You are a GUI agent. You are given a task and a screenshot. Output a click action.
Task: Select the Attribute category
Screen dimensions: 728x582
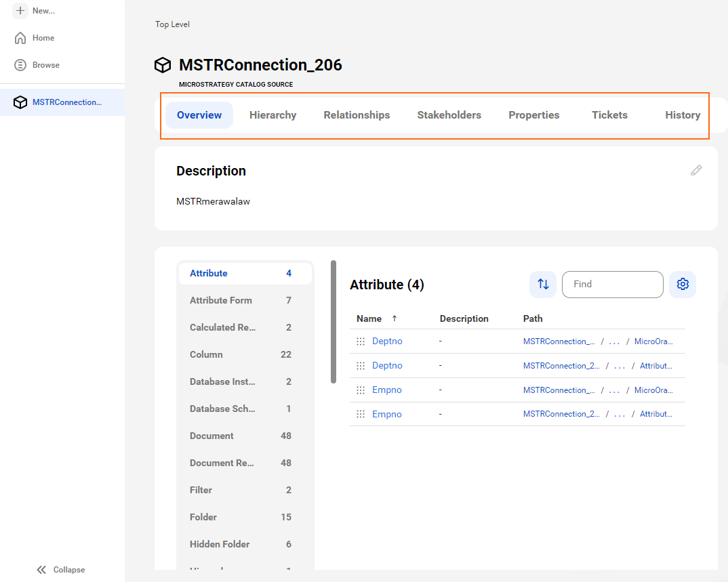click(245, 273)
